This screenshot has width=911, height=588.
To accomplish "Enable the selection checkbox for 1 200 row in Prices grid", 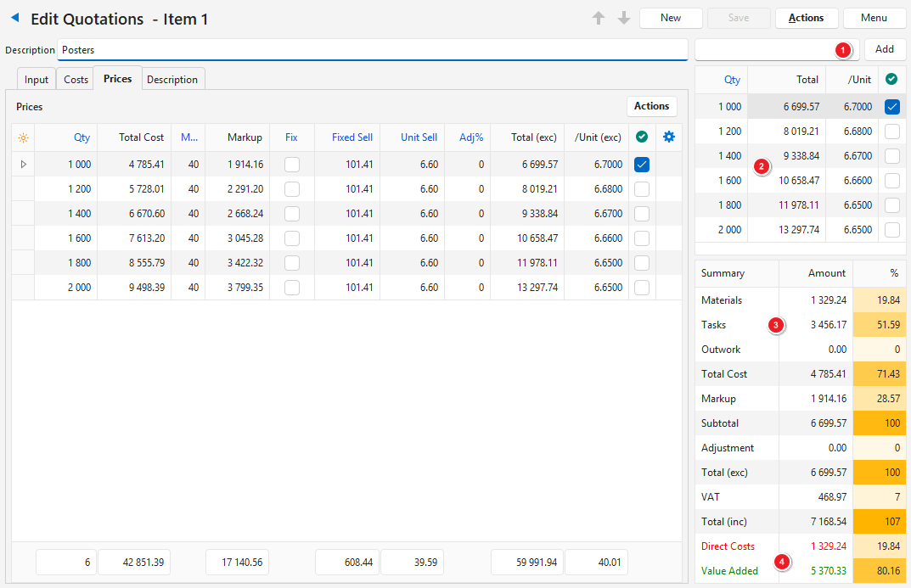I will click(642, 189).
